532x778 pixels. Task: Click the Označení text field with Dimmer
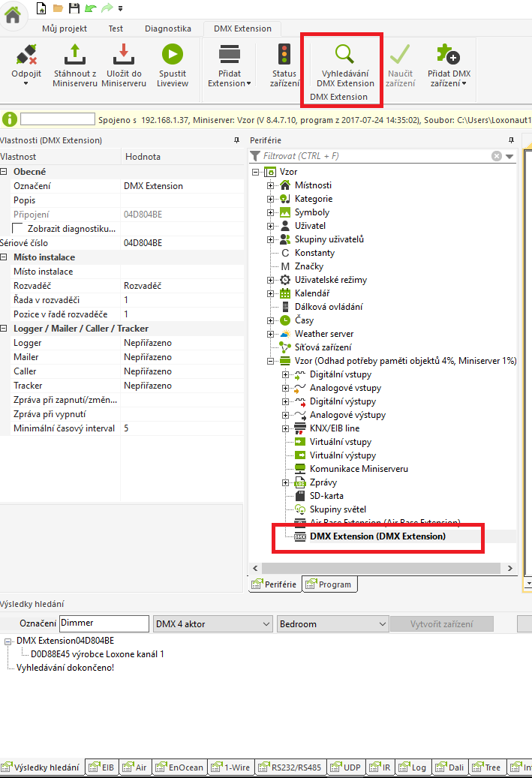coord(104,623)
